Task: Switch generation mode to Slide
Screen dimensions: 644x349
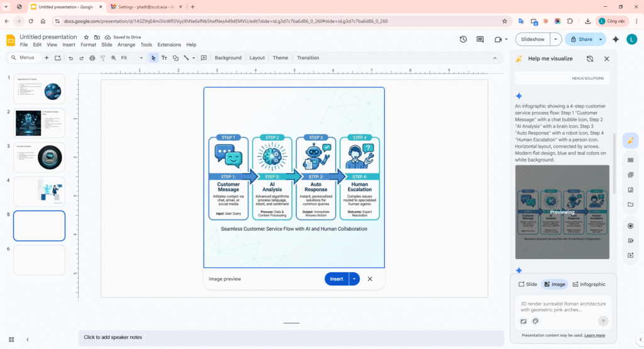Action: [x=528, y=284]
